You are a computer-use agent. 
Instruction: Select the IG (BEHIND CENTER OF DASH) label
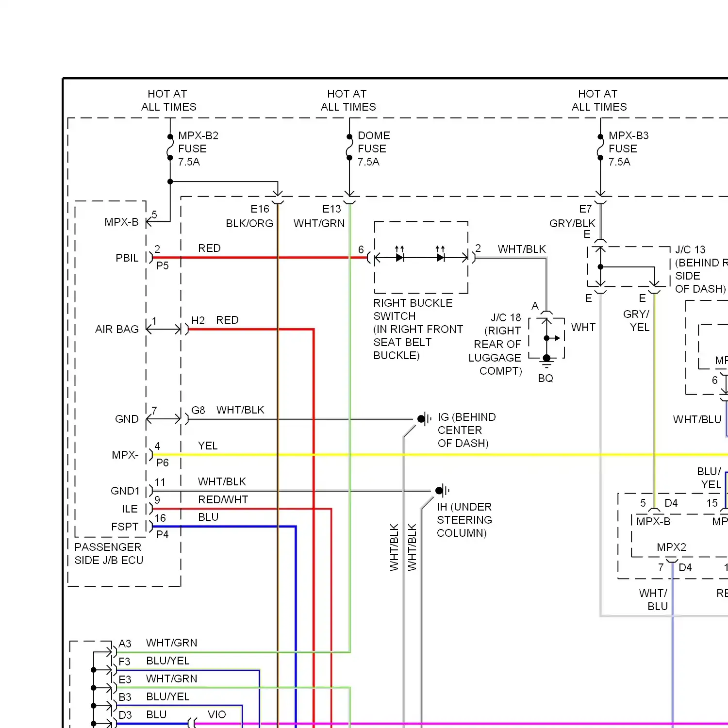tap(466, 430)
